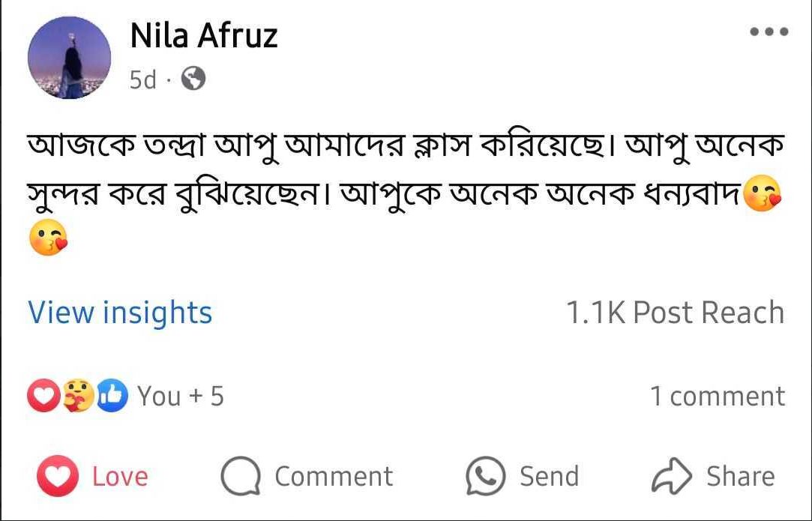Click the care hug reaction icon
This screenshot has width=812, height=521.
coord(79,397)
